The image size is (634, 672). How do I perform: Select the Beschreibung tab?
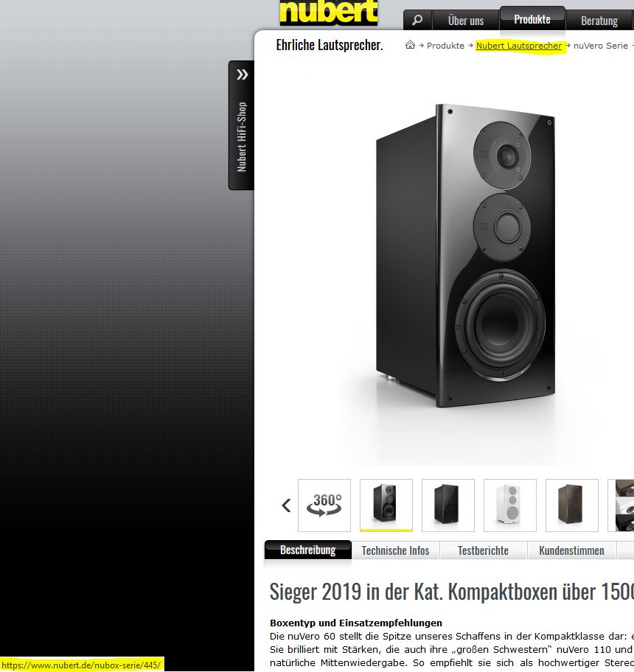[307, 550]
